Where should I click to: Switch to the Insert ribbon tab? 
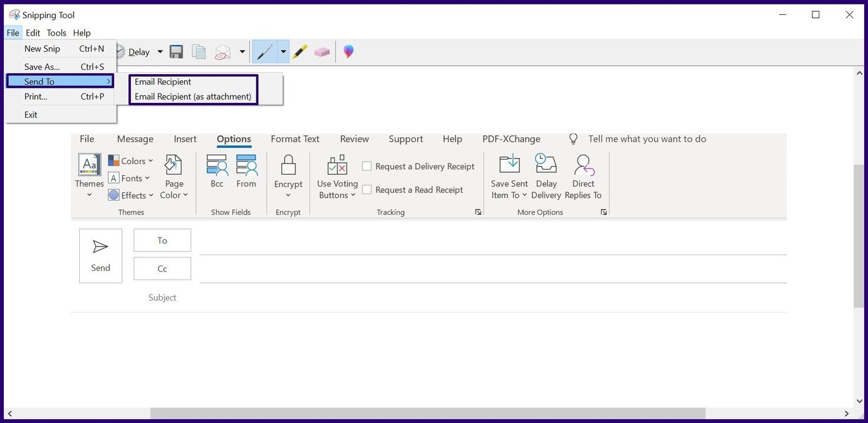click(185, 139)
